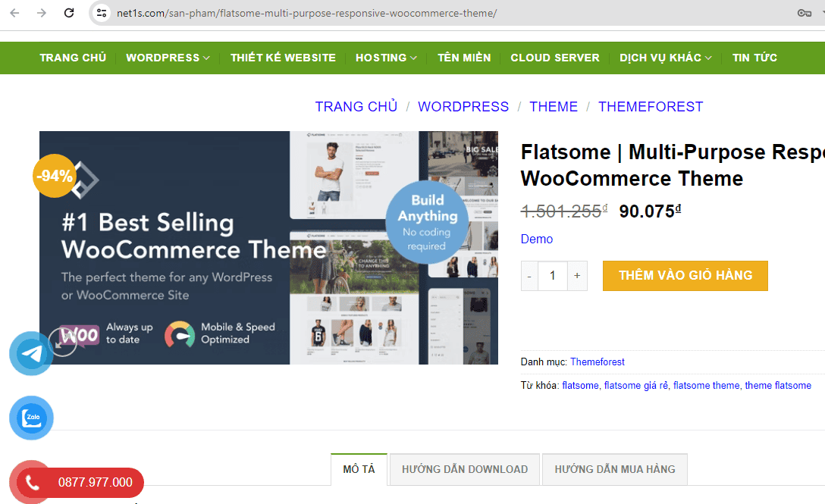Click the sale price 90.075₫
825x504 pixels.
(x=650, y=211)
